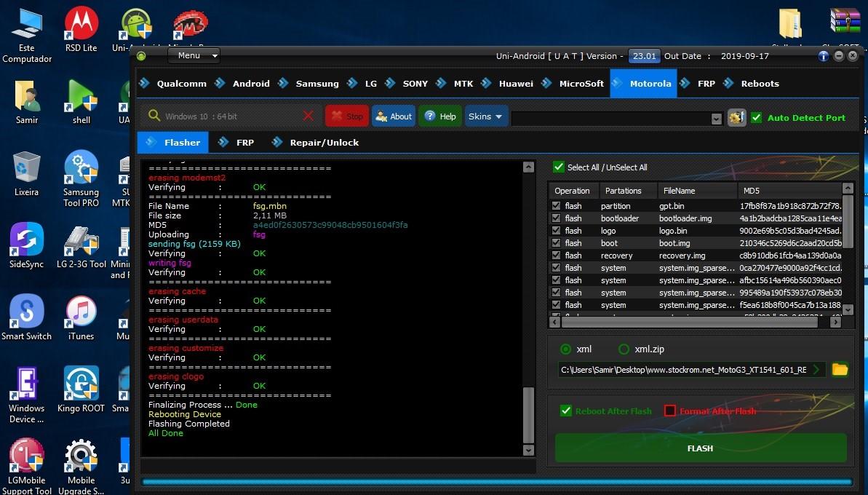Open Smart Switch desktop icon
The width and height of the screenshot is (868, 495).
(27, 318)
